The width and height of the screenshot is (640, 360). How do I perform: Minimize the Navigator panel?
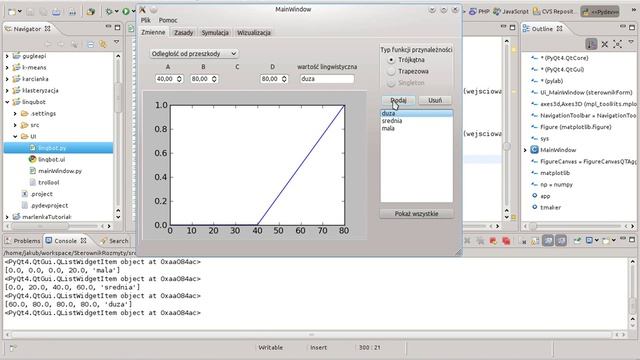108,27
